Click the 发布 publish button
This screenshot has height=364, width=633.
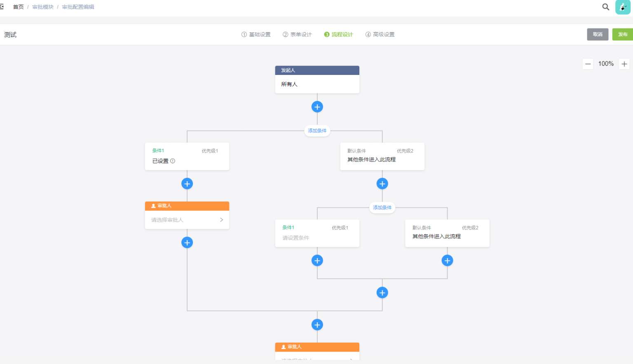click(622, 35)
